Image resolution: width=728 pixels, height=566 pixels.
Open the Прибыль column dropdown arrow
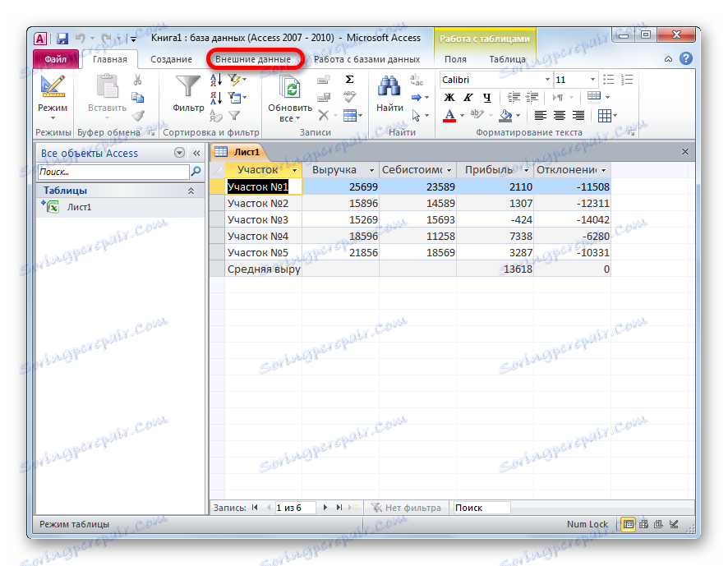click(526, 170)
